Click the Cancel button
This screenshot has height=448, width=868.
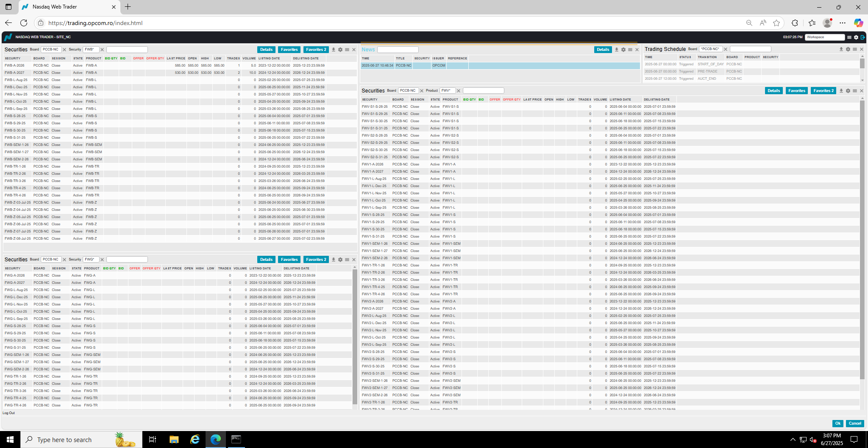(855, 423)
